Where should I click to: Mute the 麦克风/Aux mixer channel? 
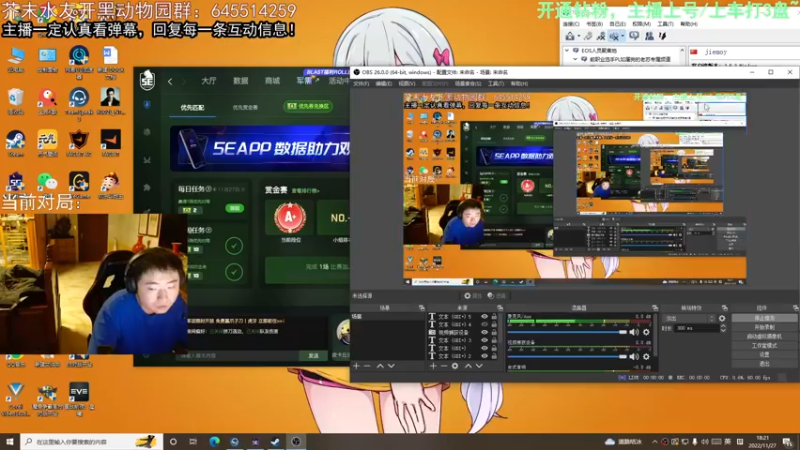[x=634, y=332]
